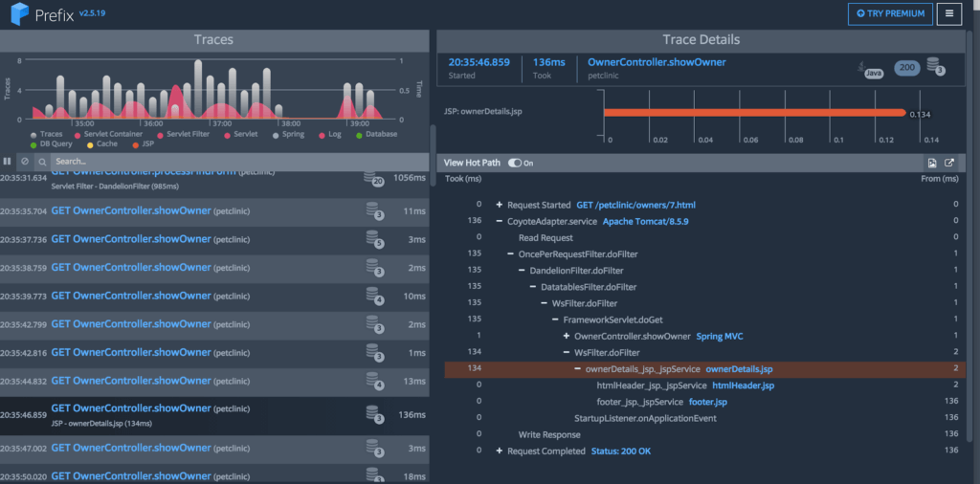Click the database icon in trace header
980x484 pixels.
935,66
